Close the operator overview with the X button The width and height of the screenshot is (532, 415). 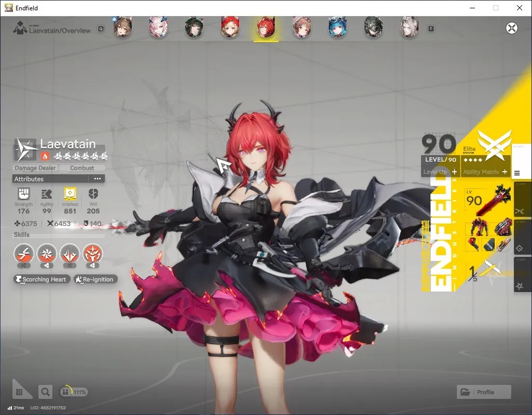512,28
